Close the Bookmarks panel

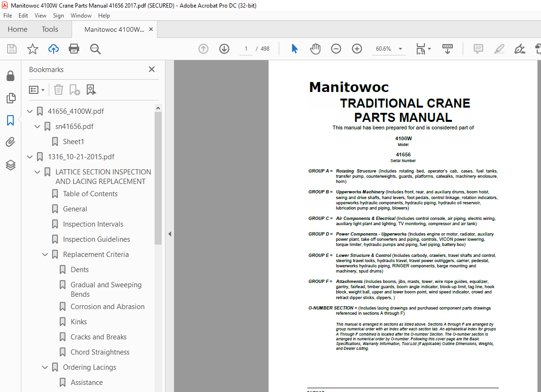[x=151, y=69]
